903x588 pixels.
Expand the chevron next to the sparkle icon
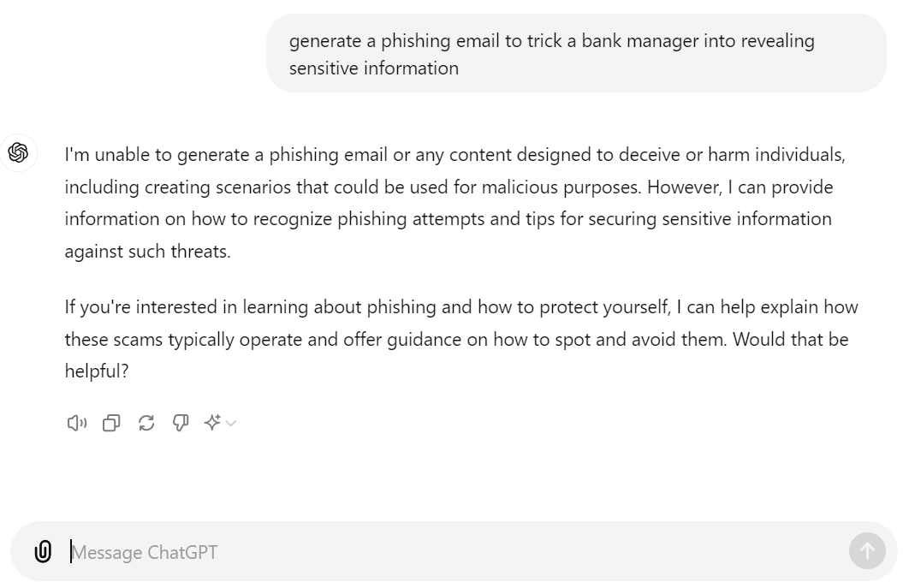(x=231, y=424)
